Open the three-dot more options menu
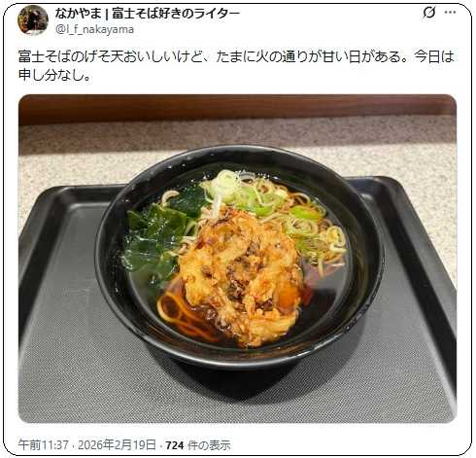The height and width of the screenshot is (458, 476). click(450, 13)
